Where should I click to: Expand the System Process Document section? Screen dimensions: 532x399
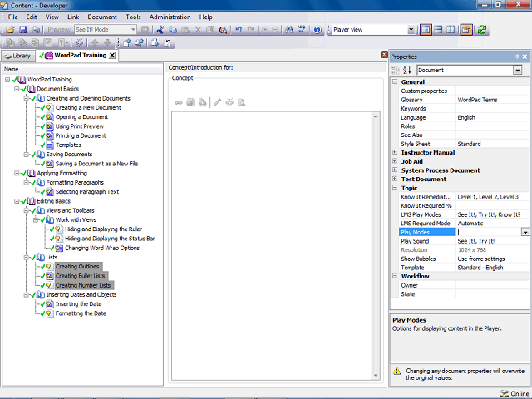coord(395,170)
